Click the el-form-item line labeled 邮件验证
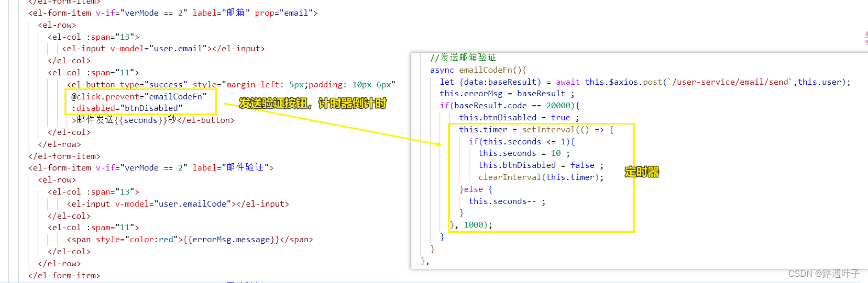Screen dimensions: 868x283 click(151, 168)
